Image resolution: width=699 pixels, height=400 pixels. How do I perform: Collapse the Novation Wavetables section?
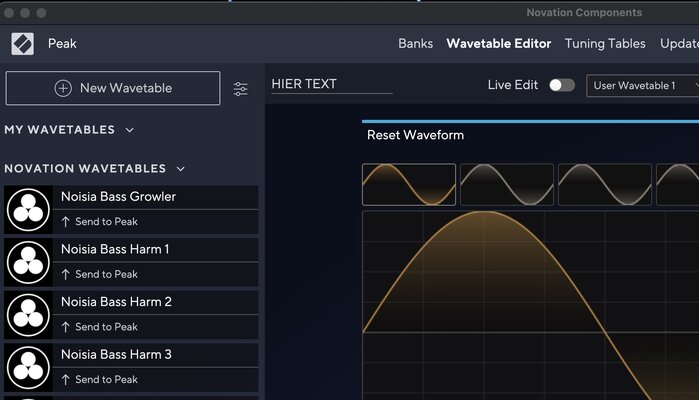[181, 169]
